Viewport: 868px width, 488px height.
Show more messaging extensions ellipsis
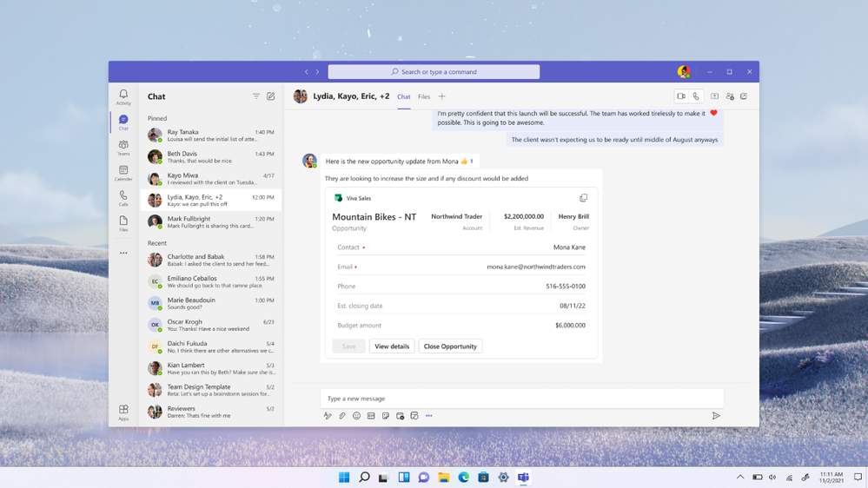[429, 416]
